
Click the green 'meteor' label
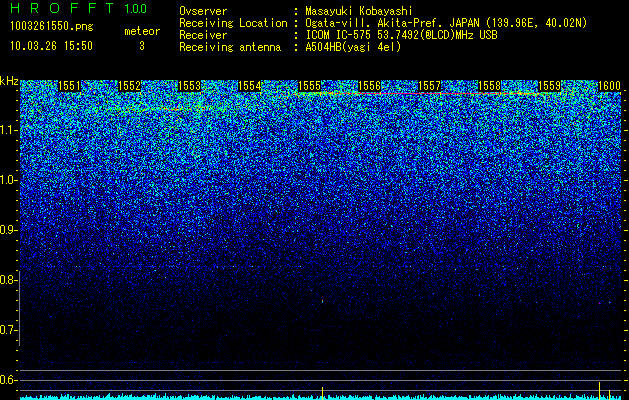pyautogui.click(x=142, y=31)
